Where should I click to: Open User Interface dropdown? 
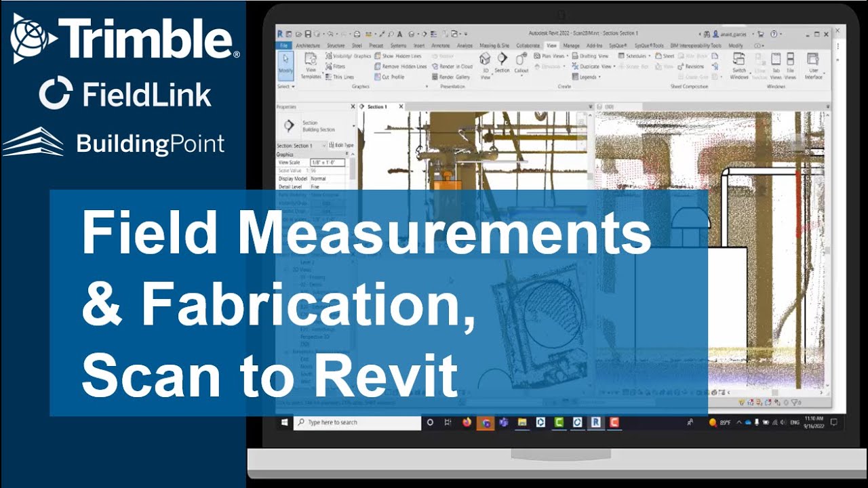click(813, 66)
